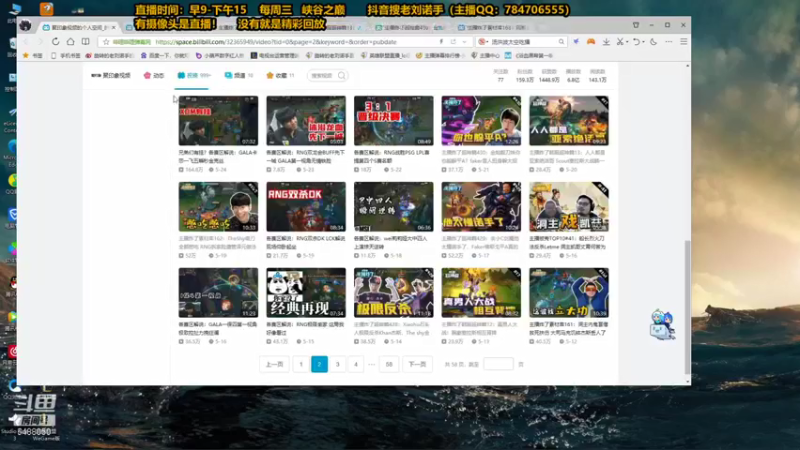Go to page 4
The height and width of the screenshot is (450, 800).
[356, 364]
